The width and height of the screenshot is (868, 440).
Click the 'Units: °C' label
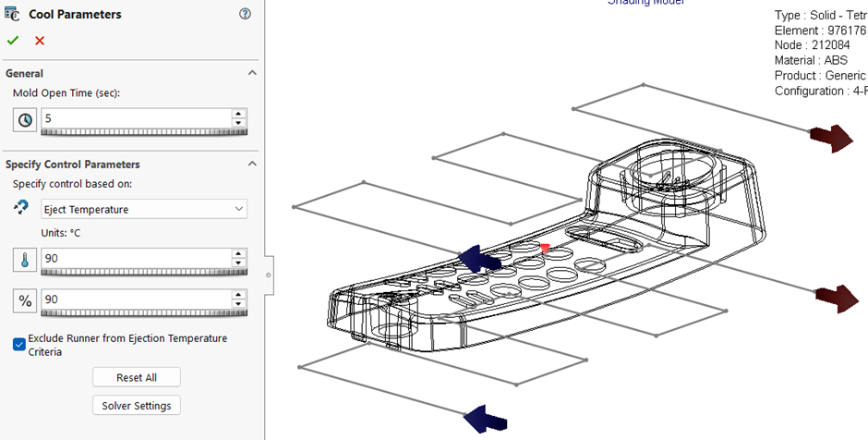pyautogui.click(x=61, y=233)
